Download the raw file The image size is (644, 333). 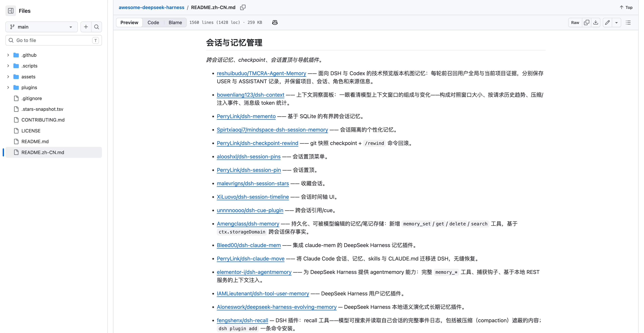click(x=596, y=22)
